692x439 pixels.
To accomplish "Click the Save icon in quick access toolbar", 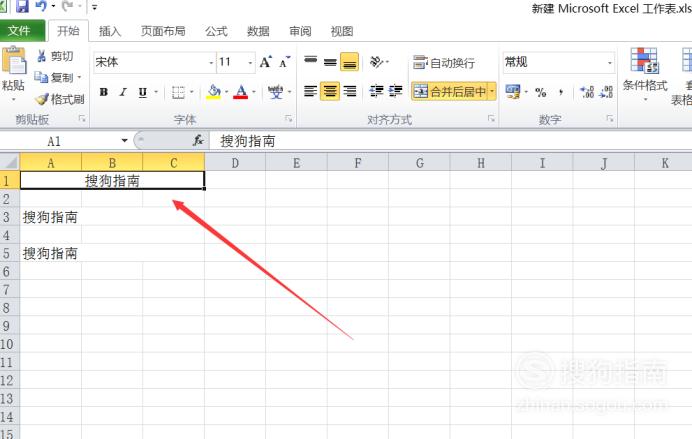I will point(22,6).
